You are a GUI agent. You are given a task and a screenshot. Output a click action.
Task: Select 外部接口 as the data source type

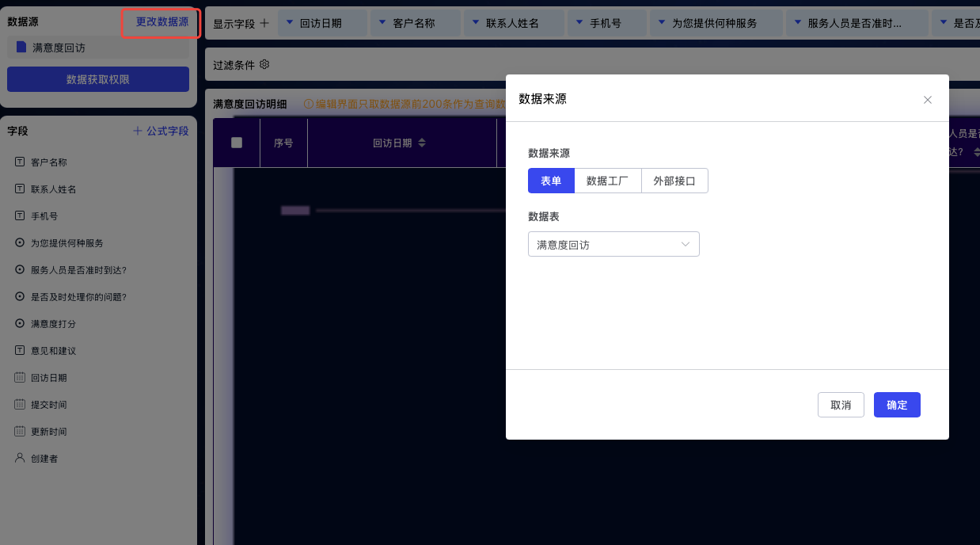[674, 181]
